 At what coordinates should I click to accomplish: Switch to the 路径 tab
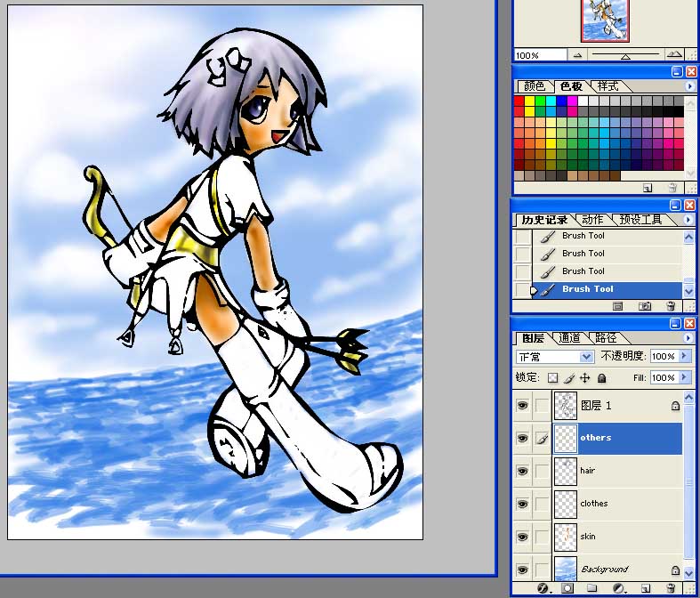click(606, 338)
